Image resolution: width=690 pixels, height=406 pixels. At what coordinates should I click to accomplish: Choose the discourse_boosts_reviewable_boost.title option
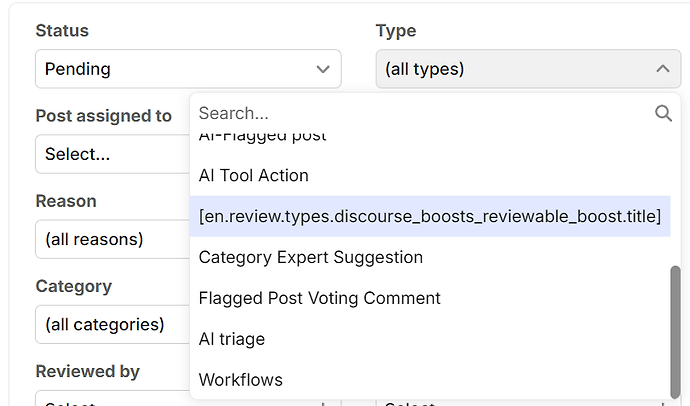pos(430,216)
